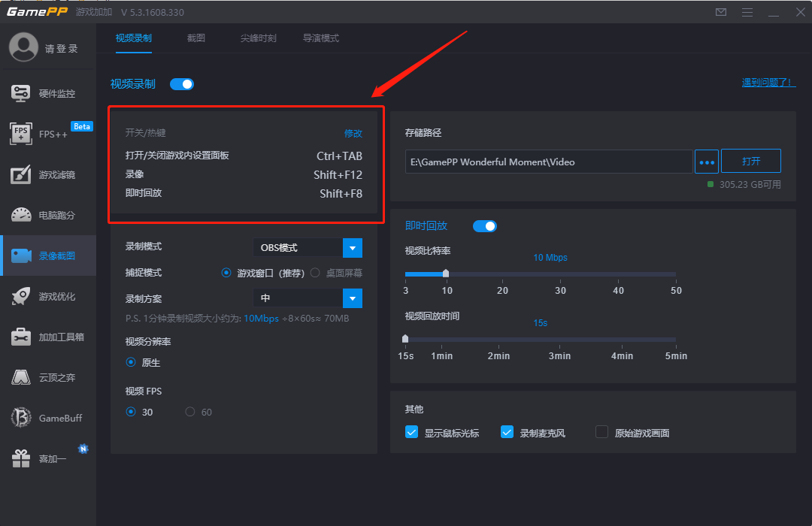Click 修改 to edit hotkeys
The height and width of the screenshot is (526, 812).
click(353, 133)
